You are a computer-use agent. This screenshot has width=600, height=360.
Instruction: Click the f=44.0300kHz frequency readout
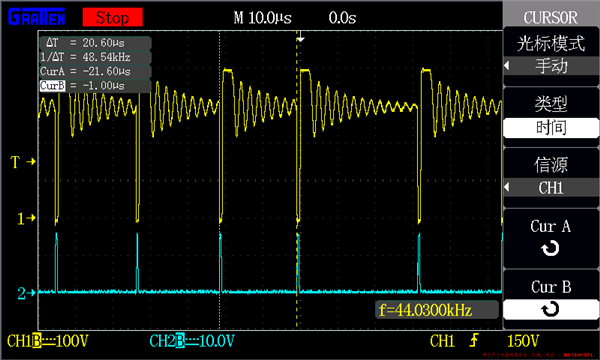pyautogui.click(x=437, y=310)
